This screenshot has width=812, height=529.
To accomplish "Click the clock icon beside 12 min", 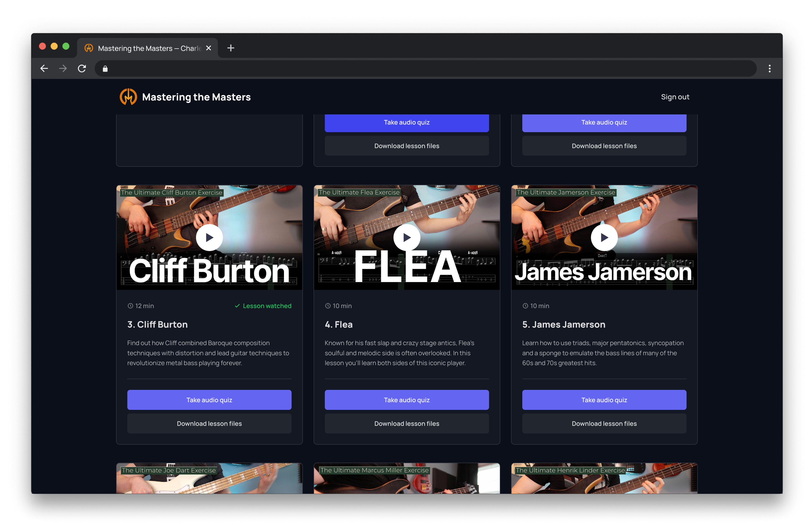I will [x=130, y=306].
